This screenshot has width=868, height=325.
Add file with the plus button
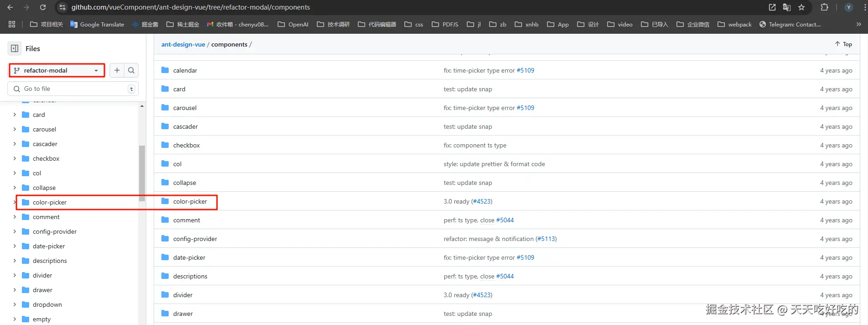pyautogui.click(x=117, y=70)
